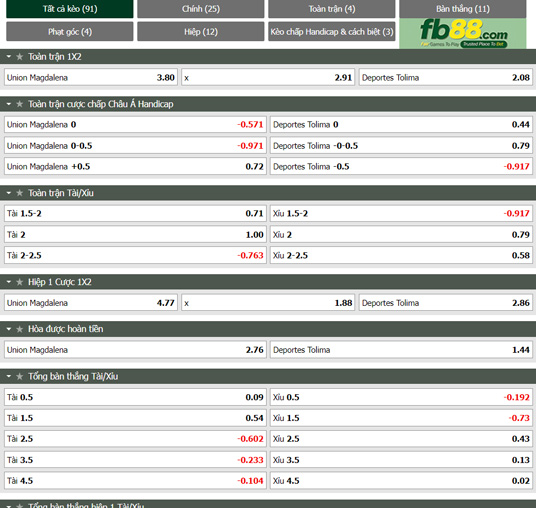This screenshot has width=536, height=508.
Task: Select Deportes Tolima -0-0.5 at 0.79
Action: [401, 146]
